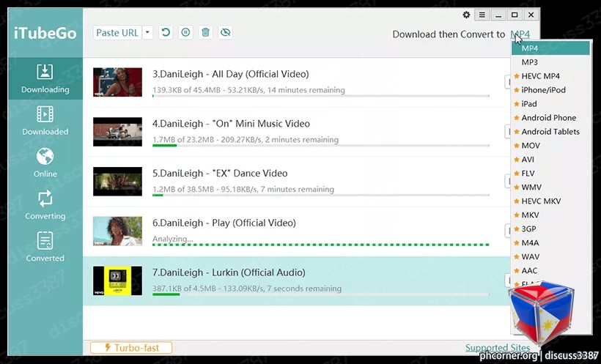Choose M4A format
601x364 pixels.
click(x=550, y=242)
